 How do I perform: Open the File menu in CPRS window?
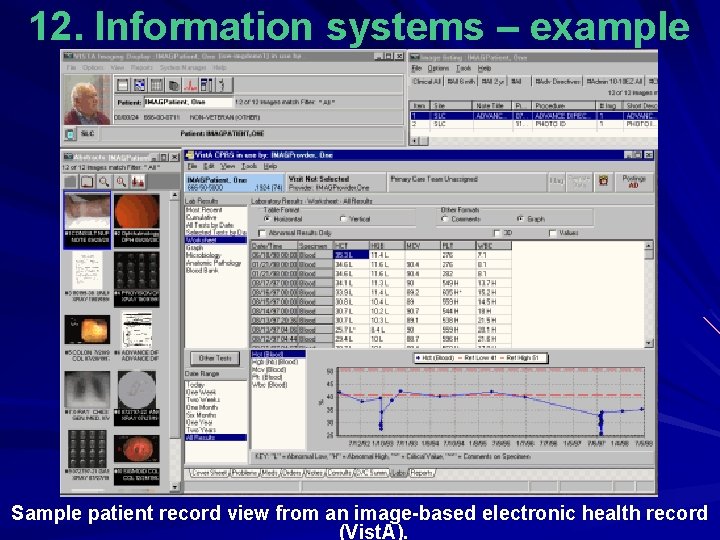192,166
